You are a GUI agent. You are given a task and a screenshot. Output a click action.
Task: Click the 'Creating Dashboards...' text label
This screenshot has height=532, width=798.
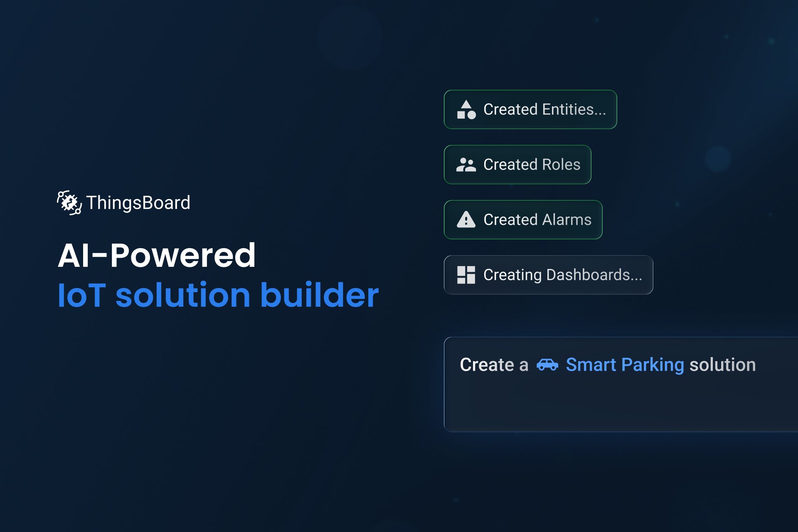pos(562,275)
